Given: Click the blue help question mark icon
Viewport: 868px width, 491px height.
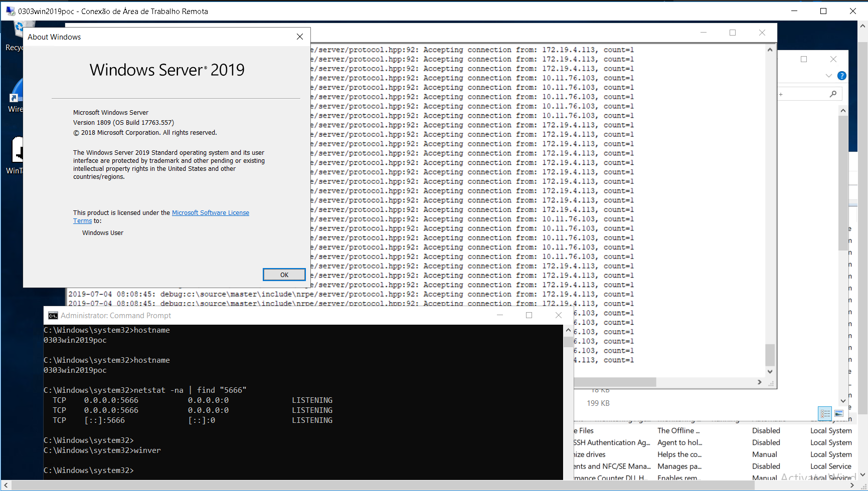Looking at the screenshot, I should tap(842, 76).
